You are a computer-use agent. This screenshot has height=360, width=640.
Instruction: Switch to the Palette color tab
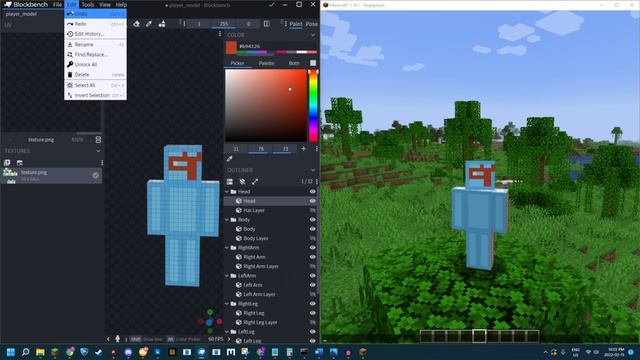coord(266,63)
